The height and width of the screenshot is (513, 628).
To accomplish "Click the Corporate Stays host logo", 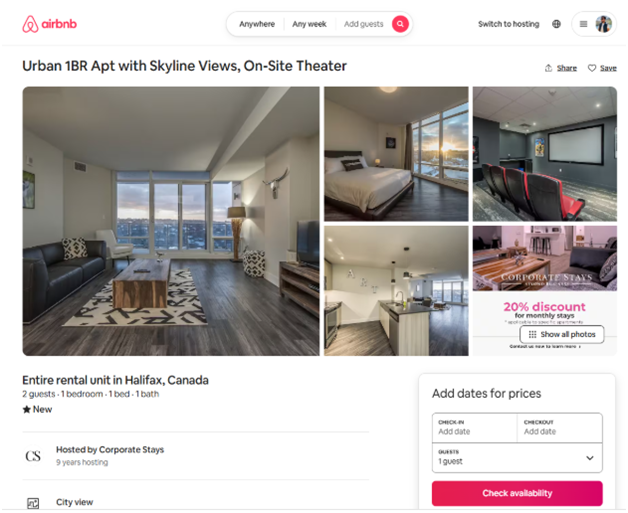I will (x=33, y=456).
